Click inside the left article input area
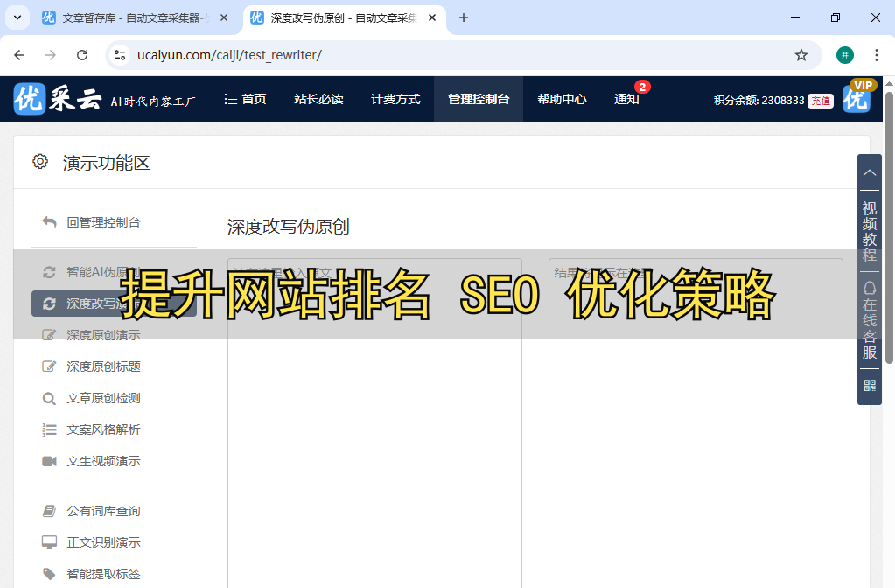895x588 pixels. pos(374,423)
